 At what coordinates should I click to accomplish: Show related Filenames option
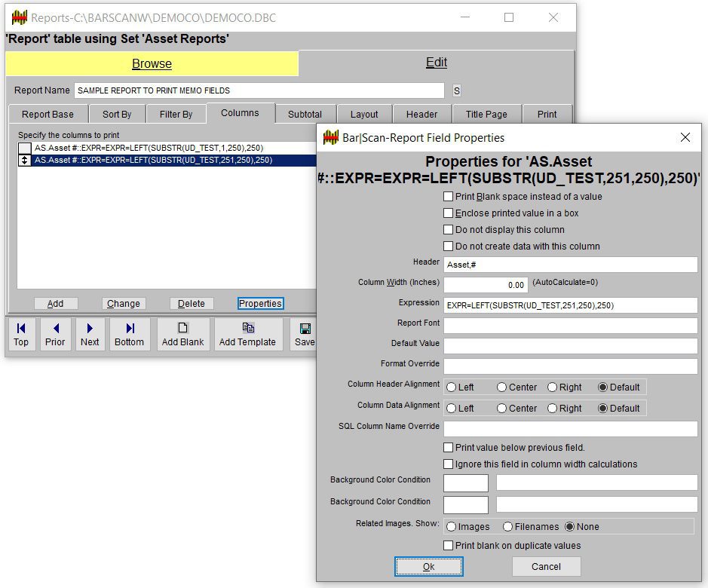pos(508,527)
